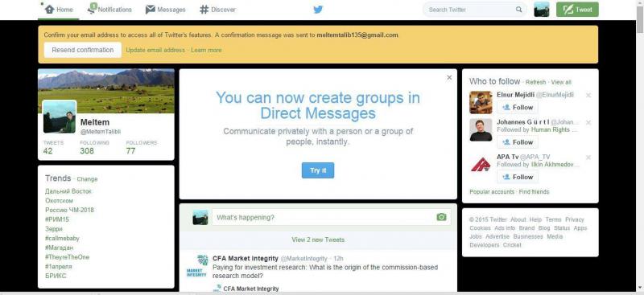Open Find friends link
Screen dimensions: 644x295
tap(534, 191)
